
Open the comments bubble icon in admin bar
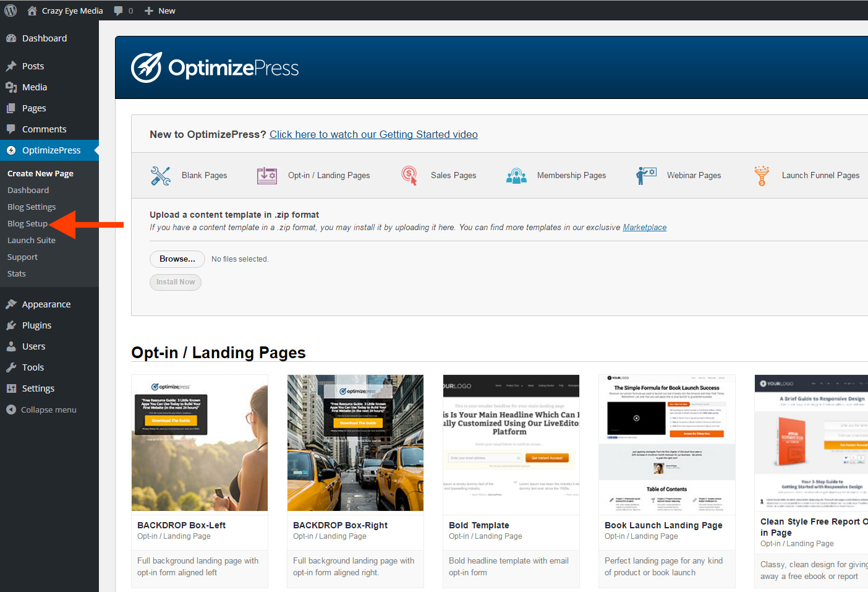(x=119, y=11)
